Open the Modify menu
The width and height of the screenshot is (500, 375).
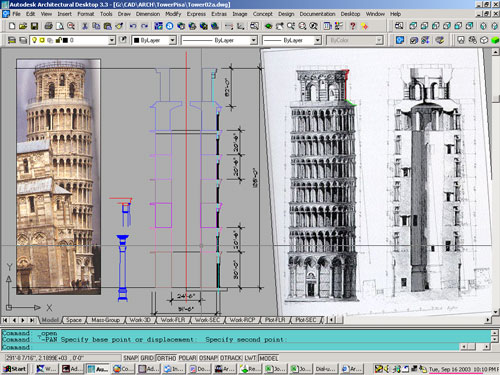click(x=173, y=14)
